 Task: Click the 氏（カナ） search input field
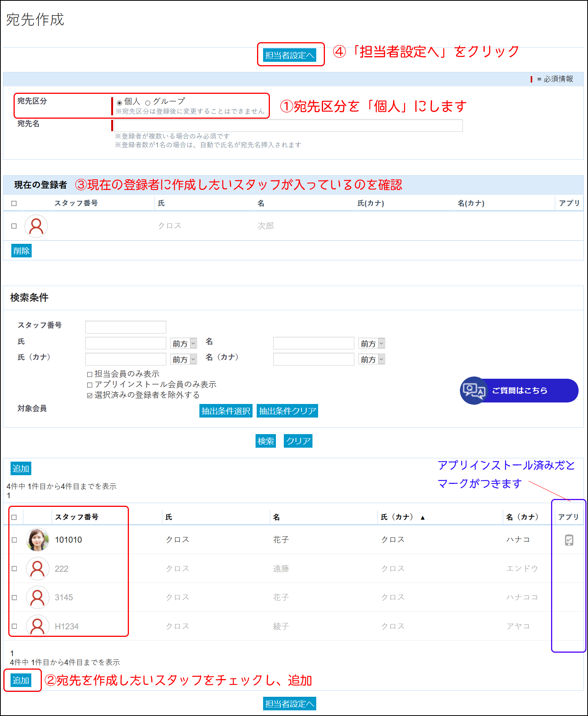(126, 359)
